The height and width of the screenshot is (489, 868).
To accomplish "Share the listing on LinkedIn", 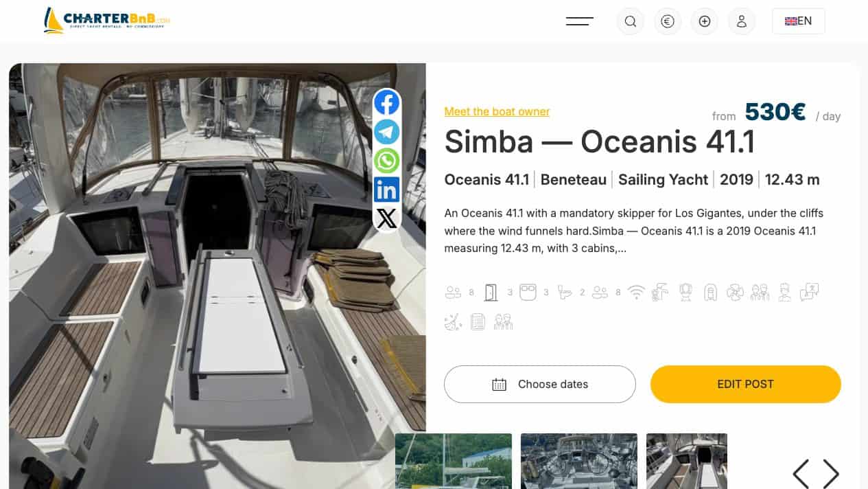I will coord(387,190).
